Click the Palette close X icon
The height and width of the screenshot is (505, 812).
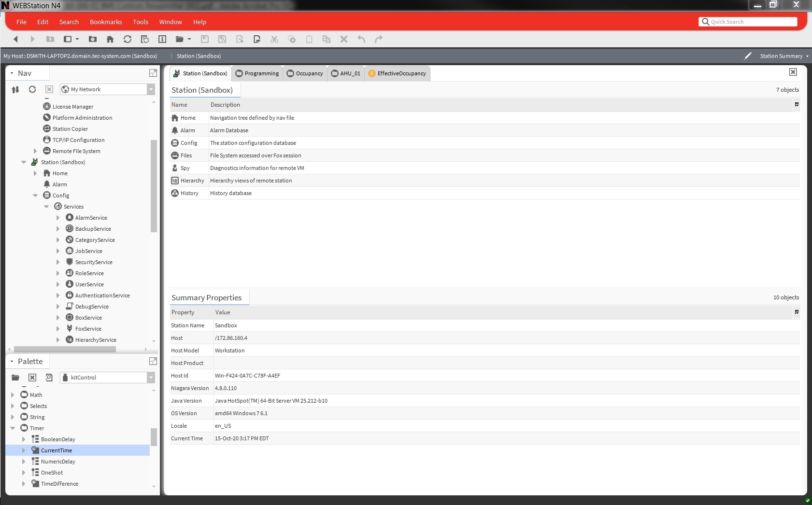32,378
